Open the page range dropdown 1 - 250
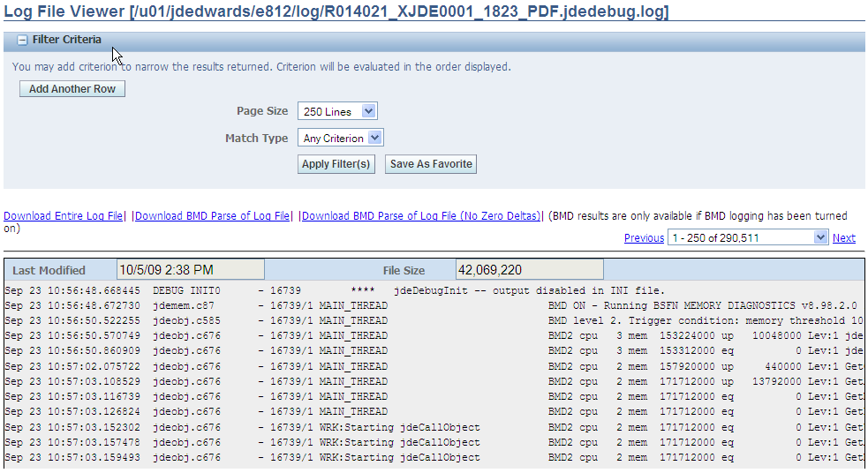The image size is (868, 473). pos(748,238)
